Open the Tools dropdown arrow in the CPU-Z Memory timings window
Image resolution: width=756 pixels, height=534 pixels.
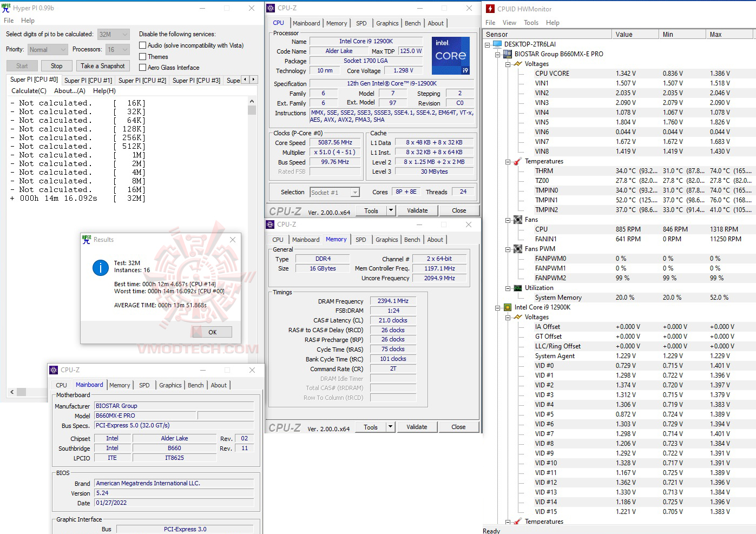[390, 427]
